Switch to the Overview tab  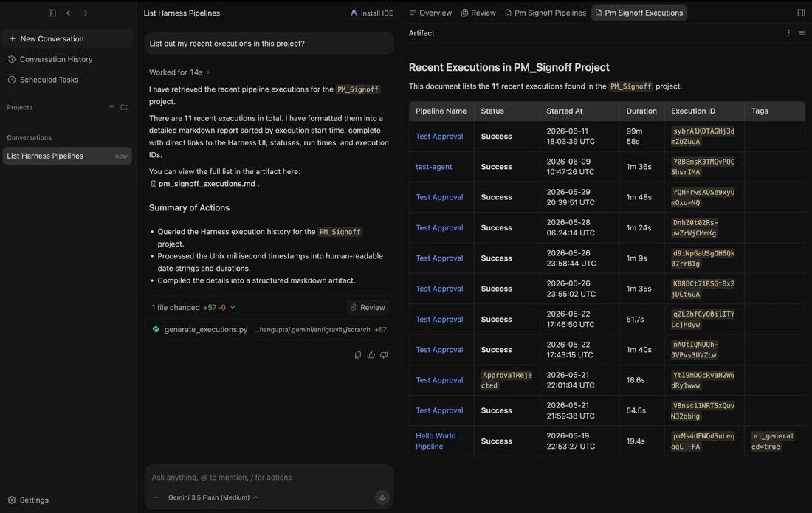pyautogui.click(x=430, y=13)
